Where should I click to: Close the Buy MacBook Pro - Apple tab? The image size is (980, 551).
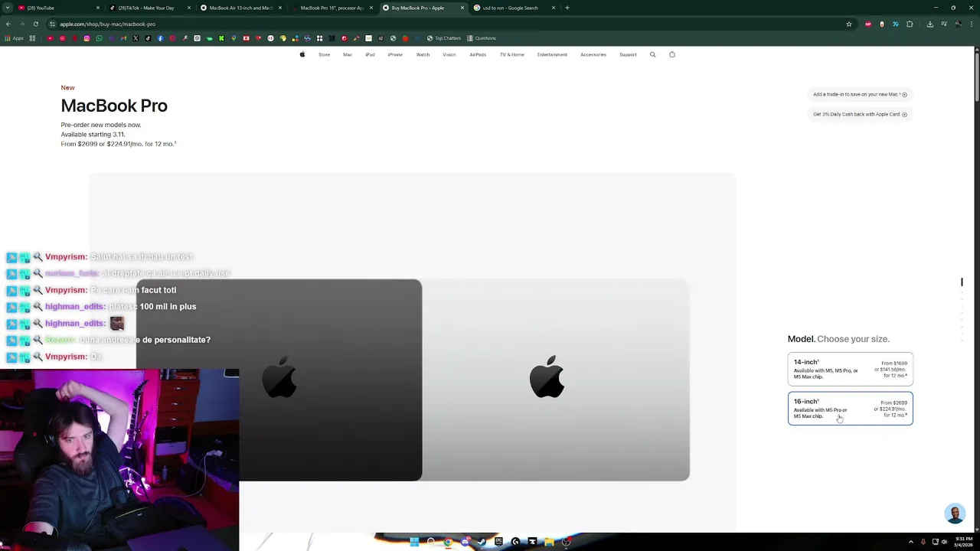click(x=462, y=8)
